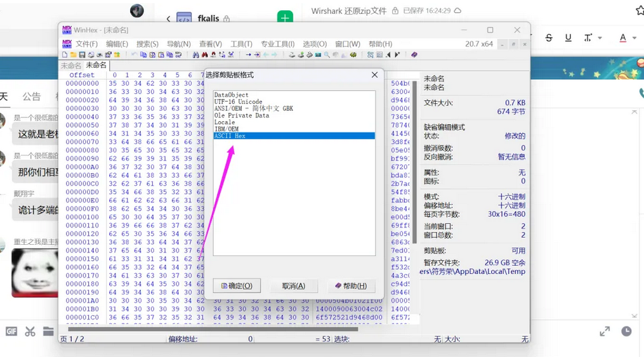The image size is (644, 357).
Task: Open the 导航(N) menu
Action: tap(179, 44)
